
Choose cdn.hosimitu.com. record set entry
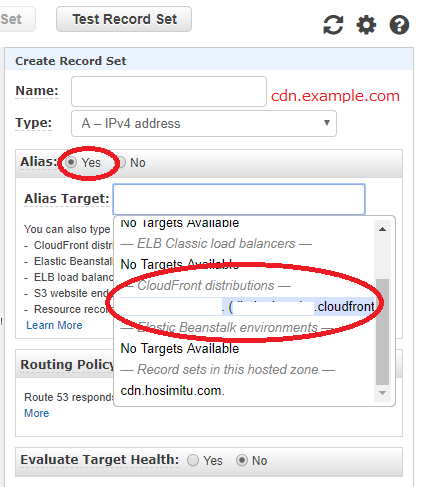[x=172, y=390]
